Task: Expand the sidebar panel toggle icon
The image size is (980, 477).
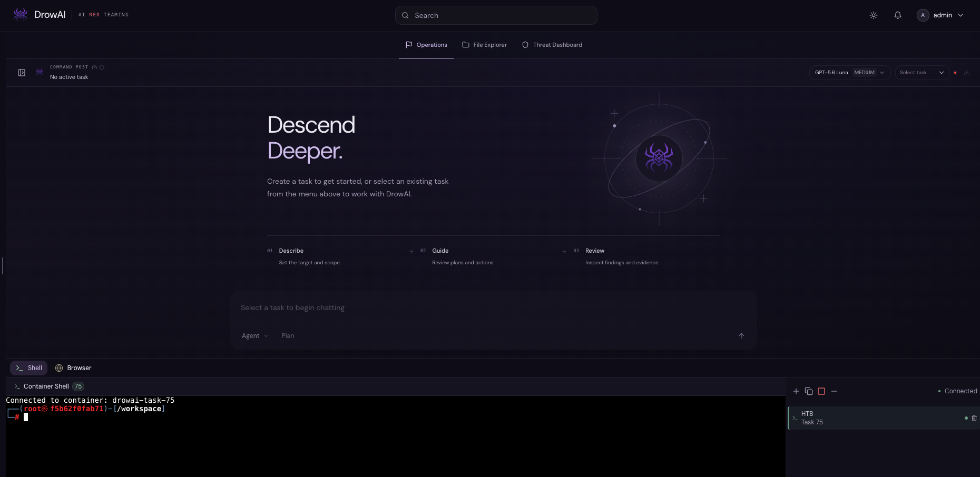Action: pos(22,73)
